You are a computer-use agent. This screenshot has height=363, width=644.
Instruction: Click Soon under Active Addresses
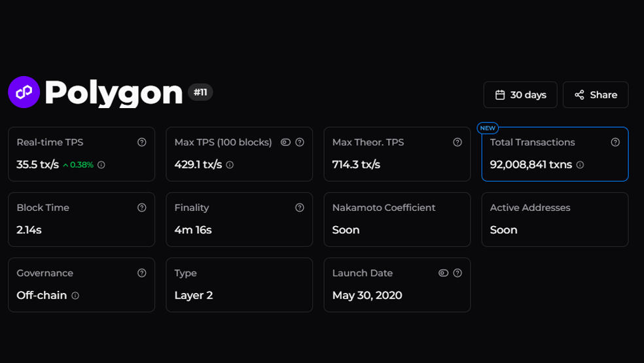[503, 230]
